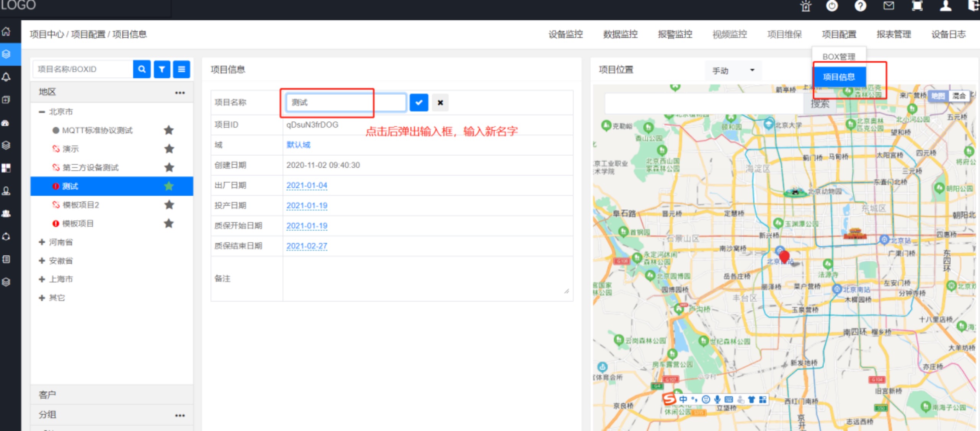The width and height of the screenshot is (980, 431).
Task: Click the list menu icon beside filter
Action: (181, 69)
